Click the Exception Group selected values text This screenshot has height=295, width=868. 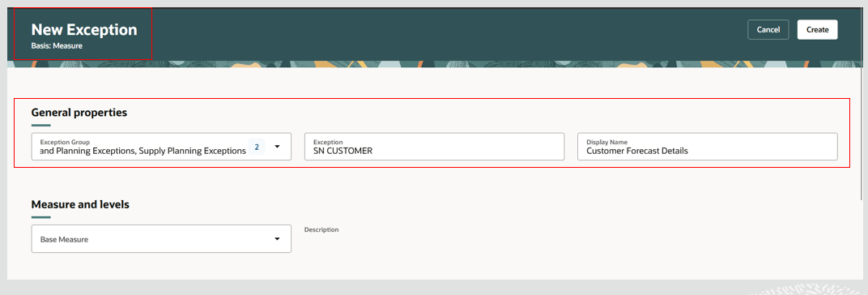click(143, 151)
